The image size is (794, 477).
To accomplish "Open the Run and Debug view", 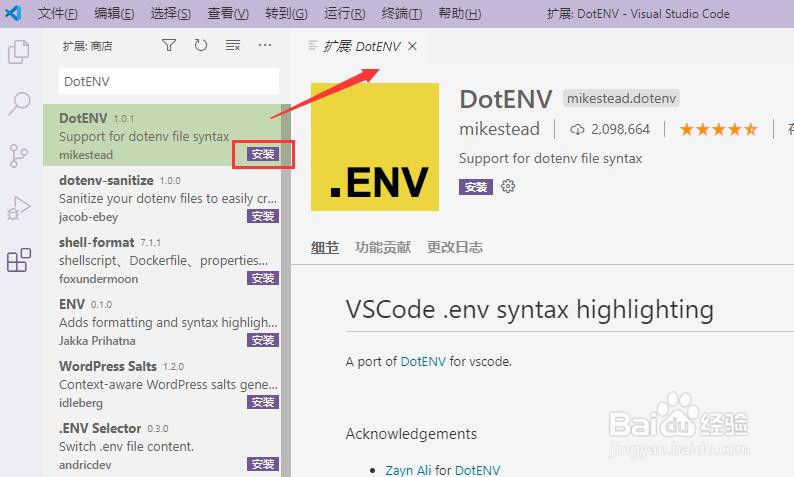I will tap(19, 208).
